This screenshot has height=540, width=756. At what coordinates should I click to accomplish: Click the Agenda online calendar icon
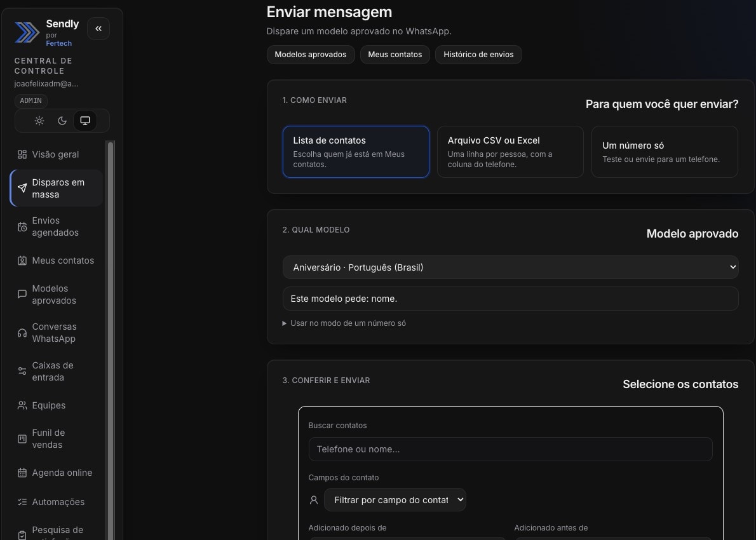(x=22, y=473)
